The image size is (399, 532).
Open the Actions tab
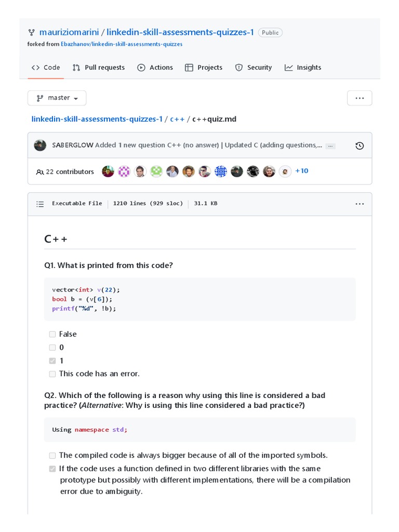(155, 68)
